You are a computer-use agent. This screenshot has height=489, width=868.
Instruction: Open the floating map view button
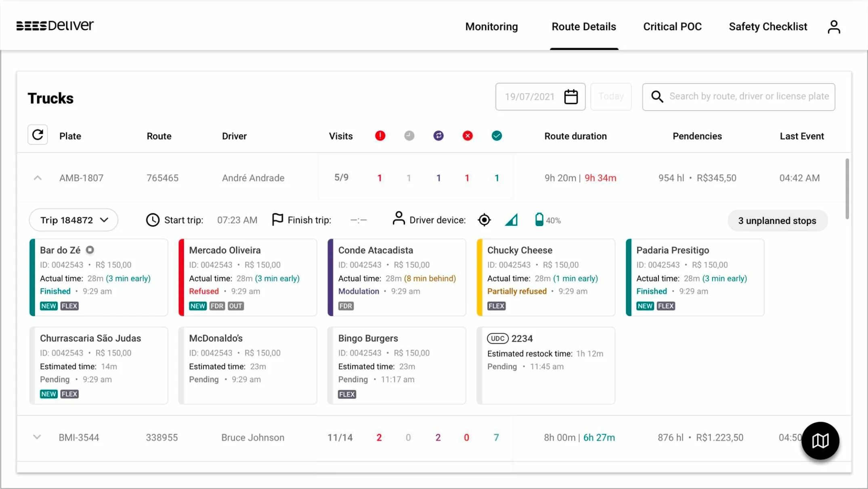pyautogui.click(x=820, y=441)
